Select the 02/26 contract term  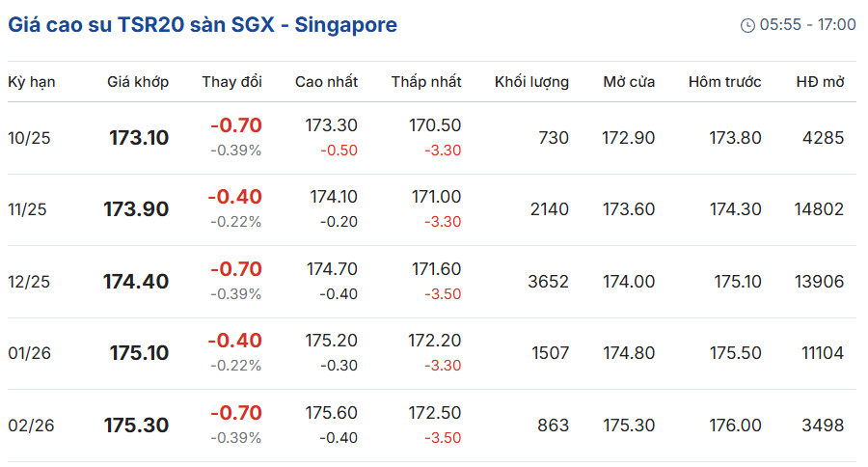31,426
